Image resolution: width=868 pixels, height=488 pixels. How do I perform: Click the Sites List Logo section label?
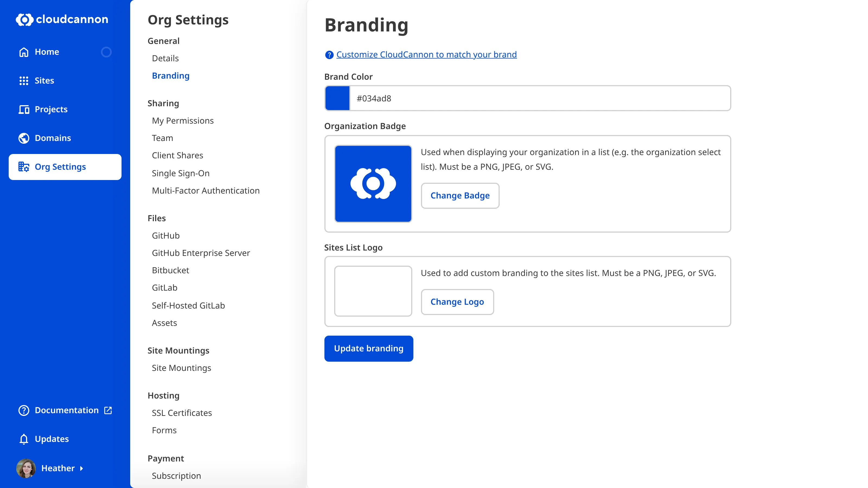pyautogui.click(x=353, y=248)
